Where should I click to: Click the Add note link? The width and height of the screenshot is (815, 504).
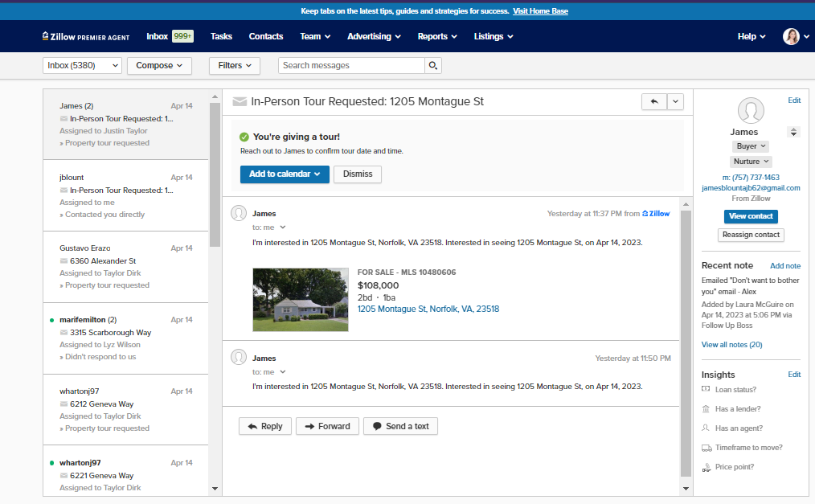click(784, 266)
